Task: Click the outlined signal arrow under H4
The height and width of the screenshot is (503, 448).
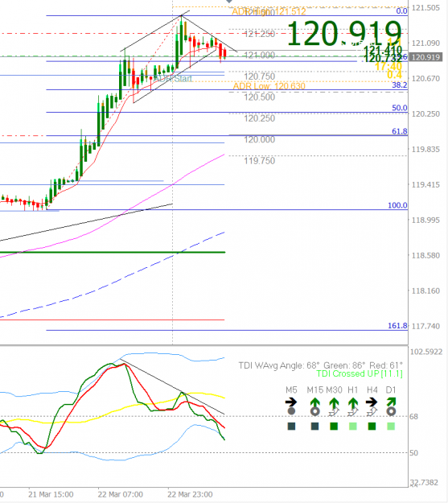Action: tap(372, 412)
